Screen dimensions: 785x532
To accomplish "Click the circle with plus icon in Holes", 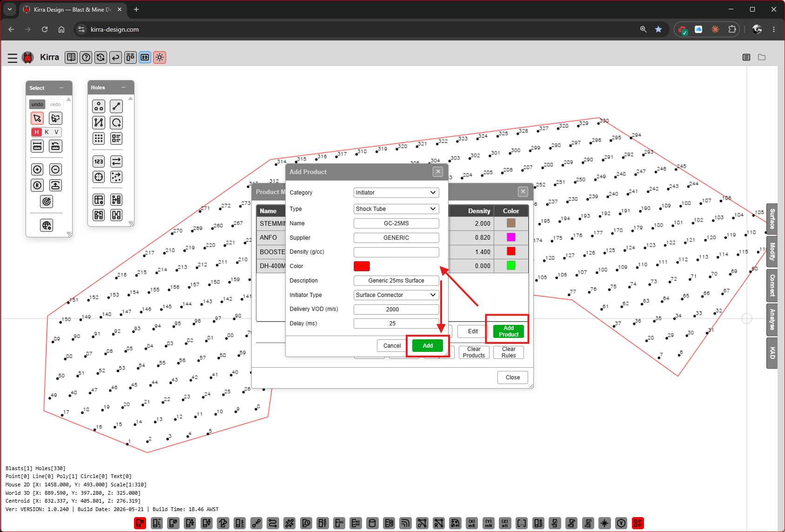I will pos(116,122).
